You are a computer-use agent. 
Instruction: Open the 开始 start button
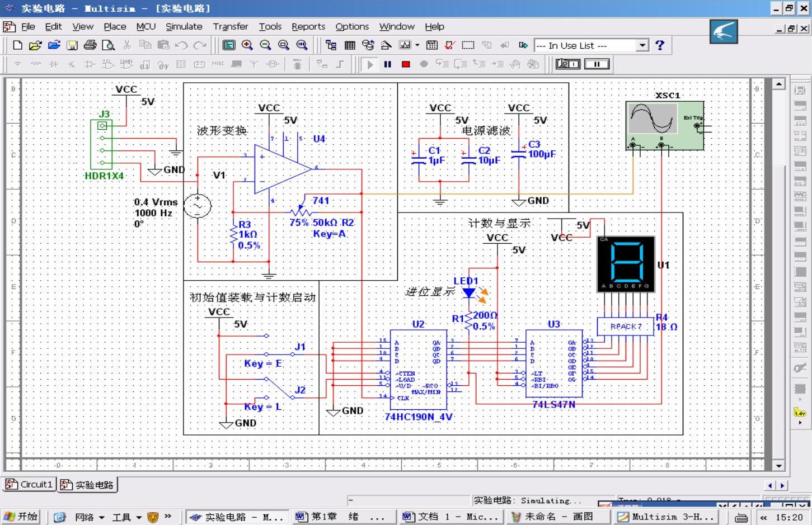(21, 517)
